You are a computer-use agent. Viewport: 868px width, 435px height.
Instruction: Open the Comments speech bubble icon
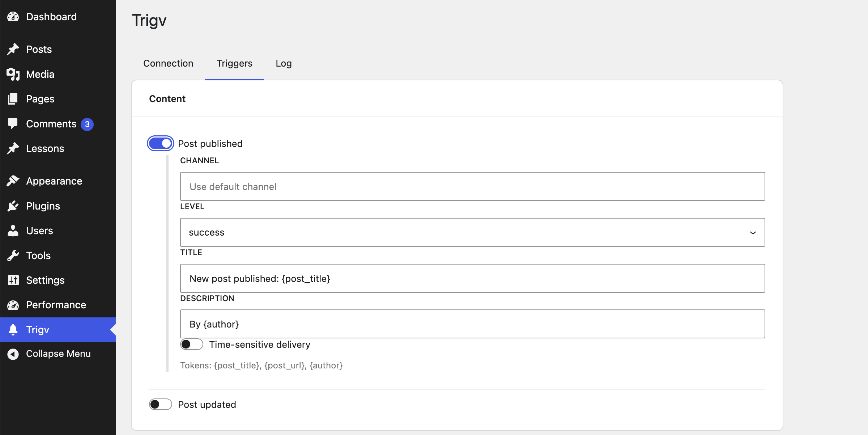(x=13, y=124)
